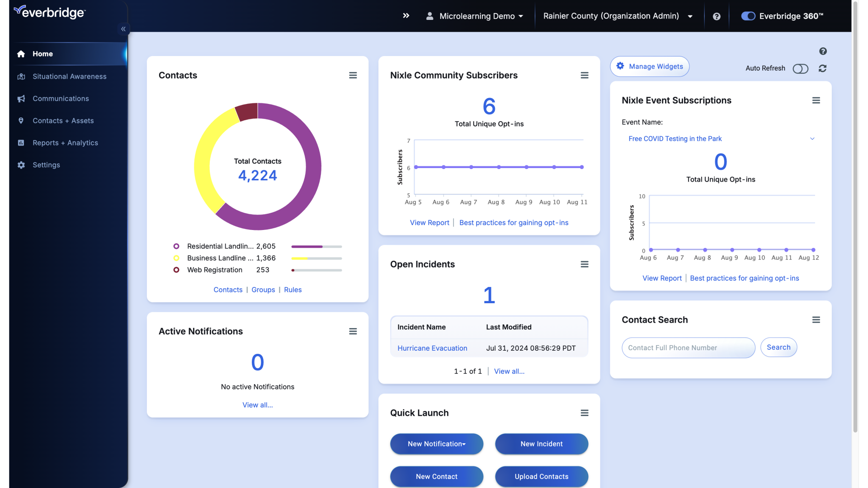Viewport: 868px width, 488px height.
Task: Open Contacts + Assets from the sidebar
Action: coord(63,121)
